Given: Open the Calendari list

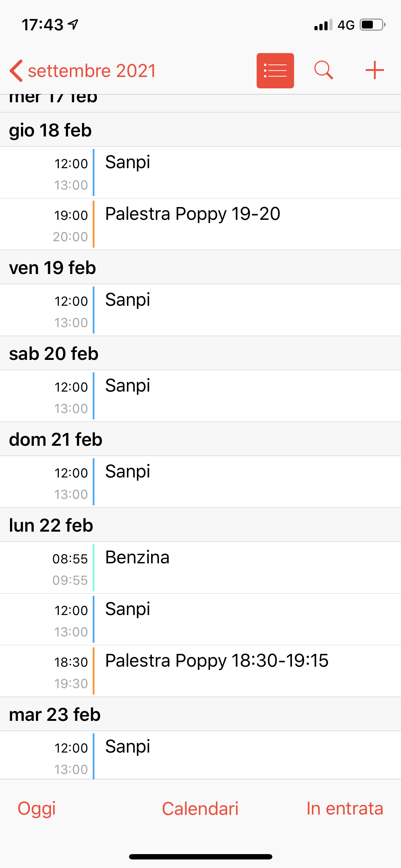Looking at the screenshot, I should tap(200, 808).
